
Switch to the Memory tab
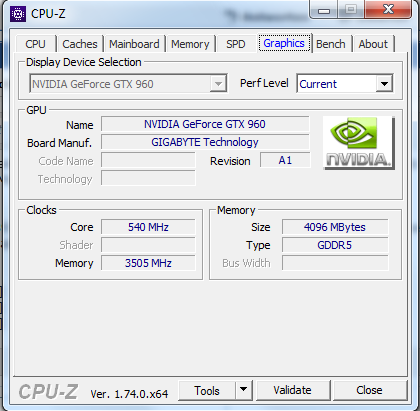point(190,44)
